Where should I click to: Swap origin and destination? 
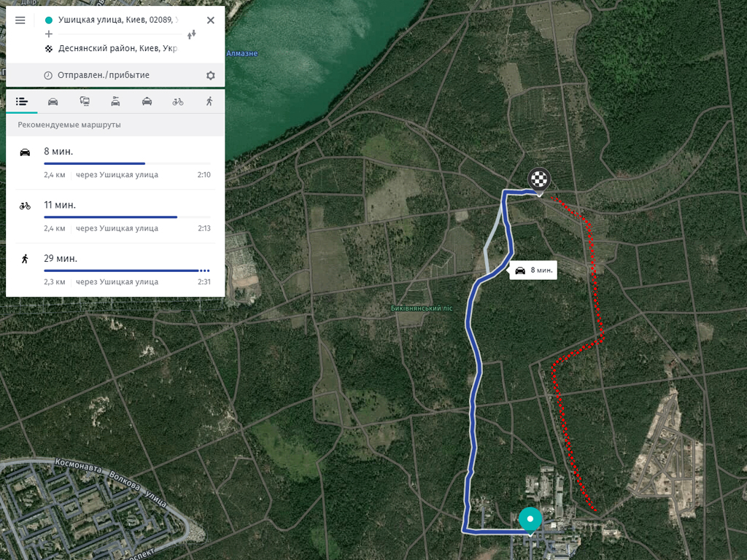pyautogui.click(x=192, y=34)
